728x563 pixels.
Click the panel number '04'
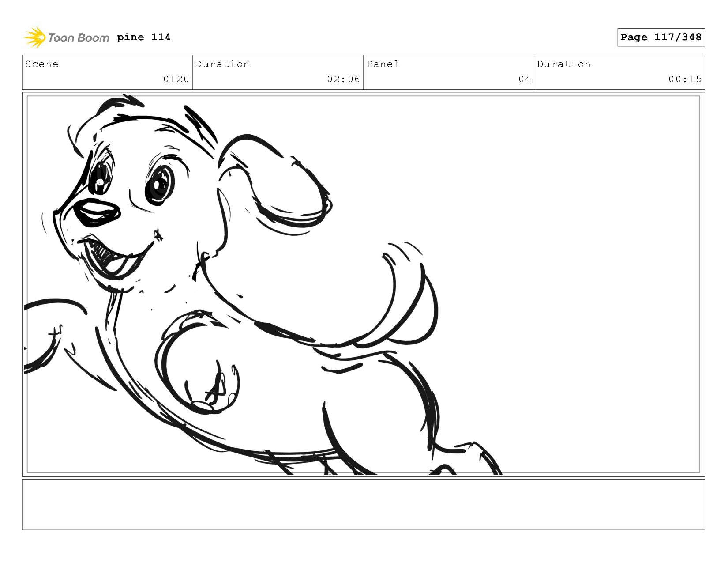pyautogui.click(x=525, y=79)
